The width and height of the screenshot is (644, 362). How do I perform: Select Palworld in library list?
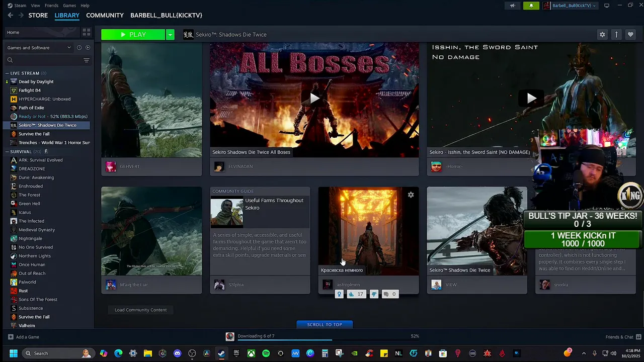(x=27, y=282)
